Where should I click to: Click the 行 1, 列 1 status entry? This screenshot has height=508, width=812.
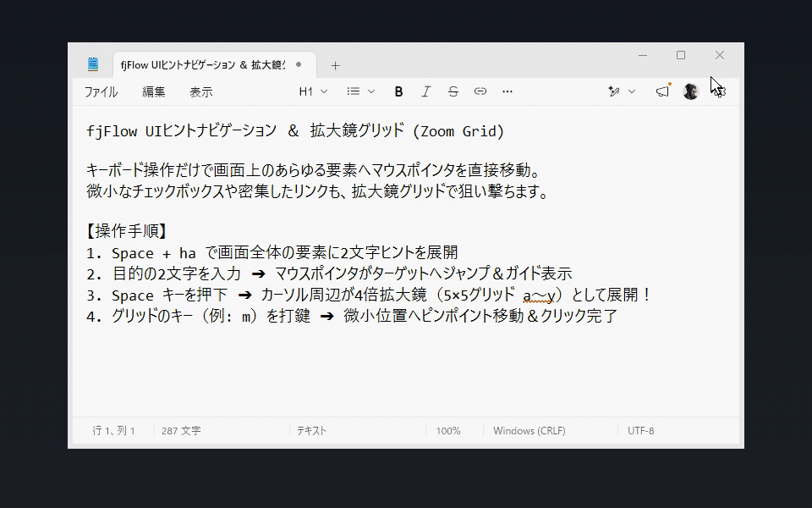click(113, 431)
